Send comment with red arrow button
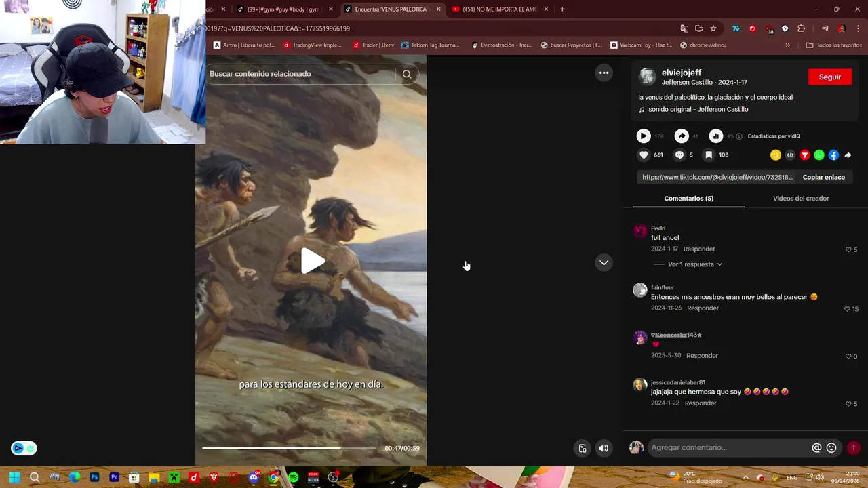Image resolution: width=868 pixels, height=488 pixels. coord(853,448)
